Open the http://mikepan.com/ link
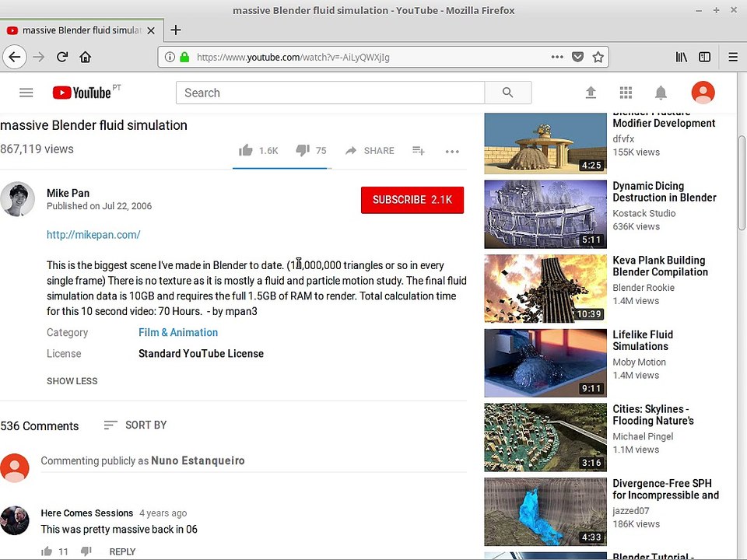The height and width of the screenshot is (560, 747). (x=93, y=234)
